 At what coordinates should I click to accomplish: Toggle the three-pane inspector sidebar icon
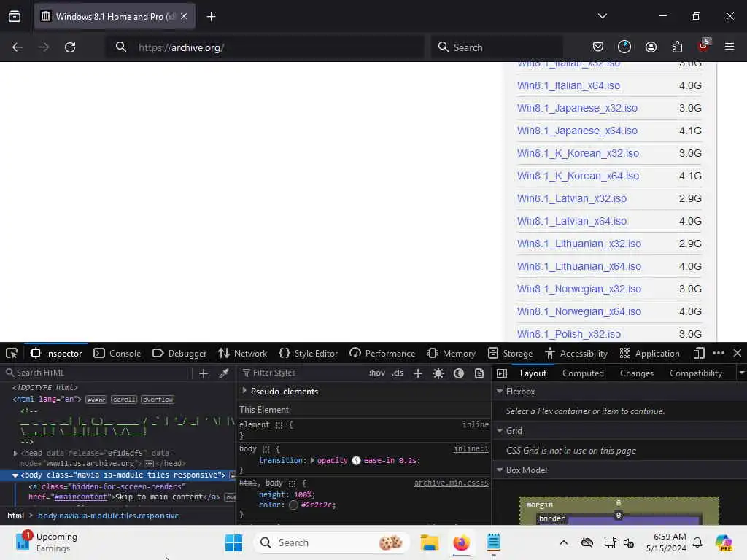(502, 373)
